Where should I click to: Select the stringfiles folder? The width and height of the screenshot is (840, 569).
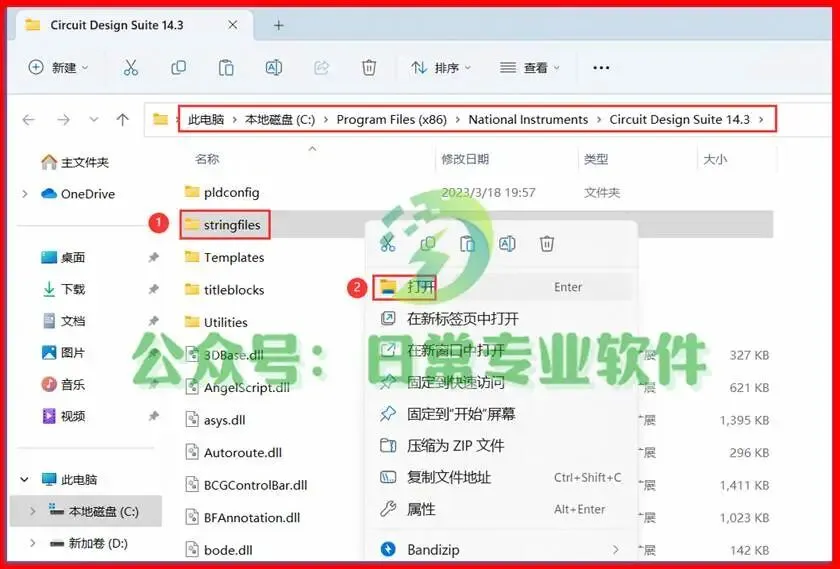click(222, 224)
